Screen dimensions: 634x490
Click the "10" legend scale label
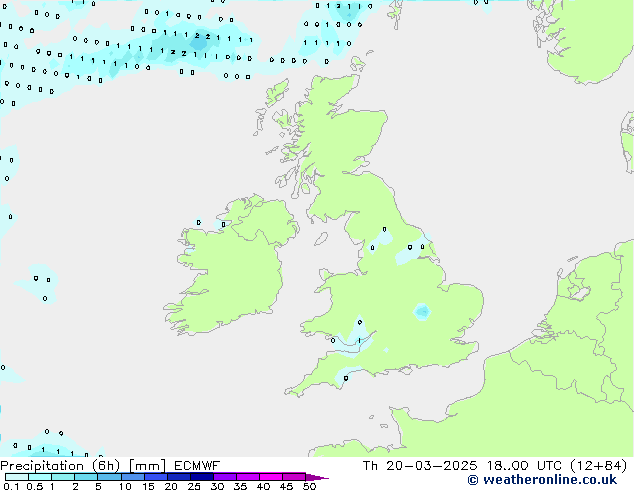pos(125,486)
